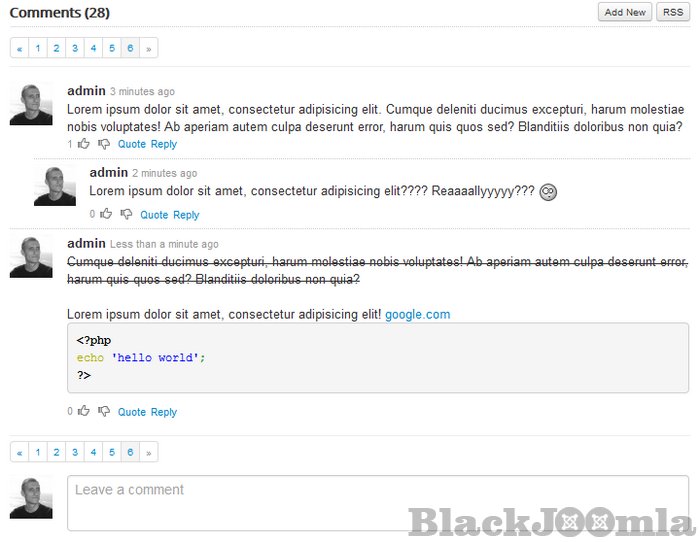Reply to the nested admin comment
Screen dimensions: 700x542
[x=186, y=215]
